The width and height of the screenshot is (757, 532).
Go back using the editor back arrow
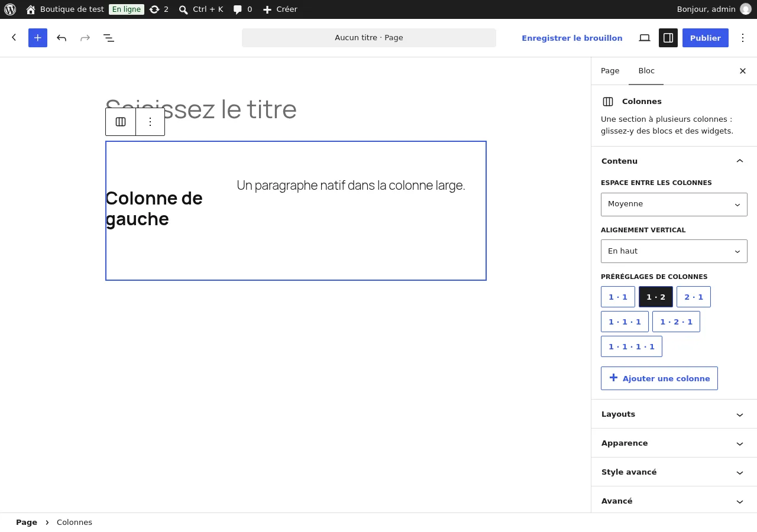14,38
